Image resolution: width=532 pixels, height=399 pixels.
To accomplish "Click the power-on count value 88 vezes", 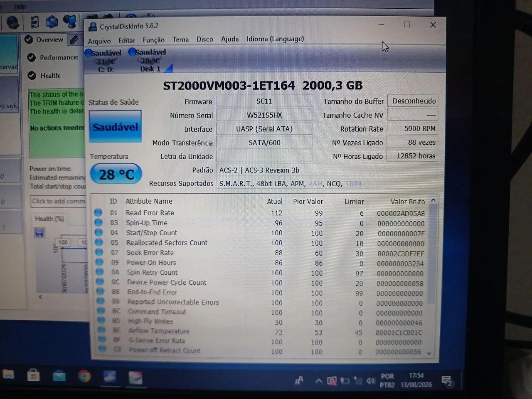I will point(412,142).
